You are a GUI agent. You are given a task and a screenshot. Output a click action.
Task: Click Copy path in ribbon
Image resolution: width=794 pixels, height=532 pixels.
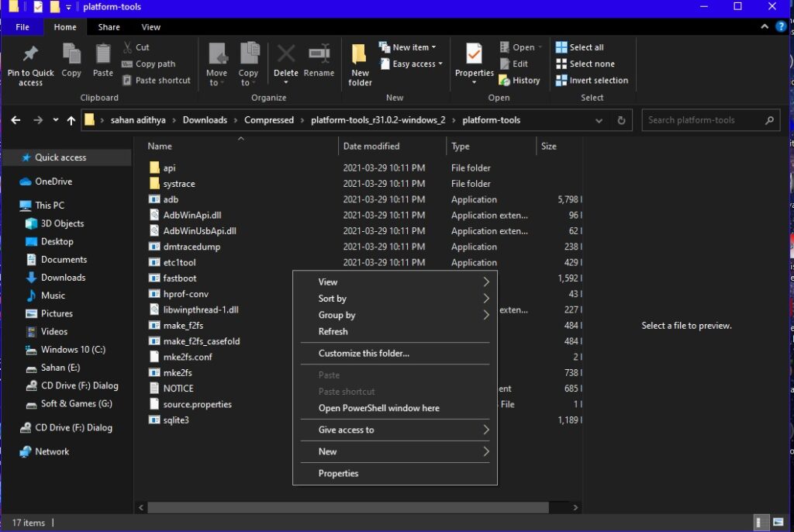tap(149, 64)
